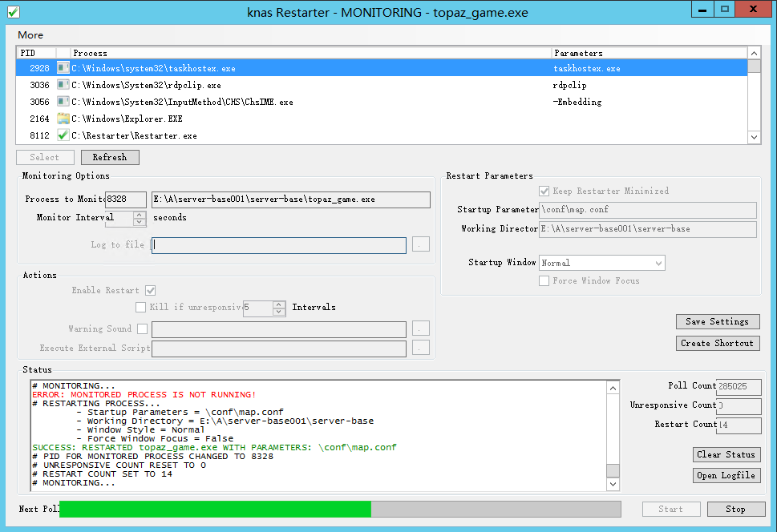
Task: Click the Restarter.exe green checkmark icon
Action: click(63, 135)
